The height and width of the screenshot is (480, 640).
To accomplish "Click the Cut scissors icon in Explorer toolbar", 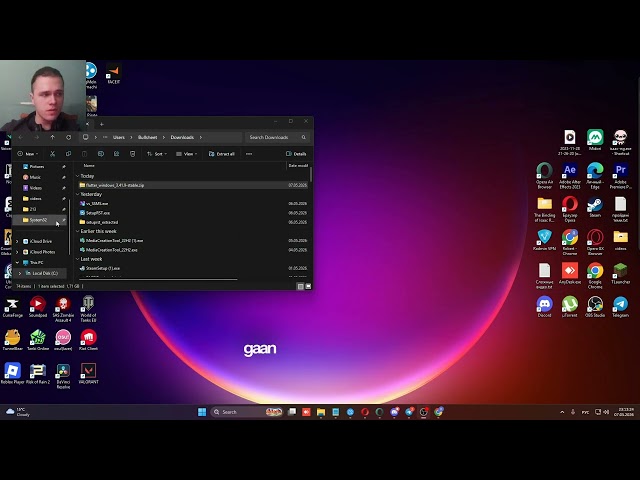I will [52, 154].
